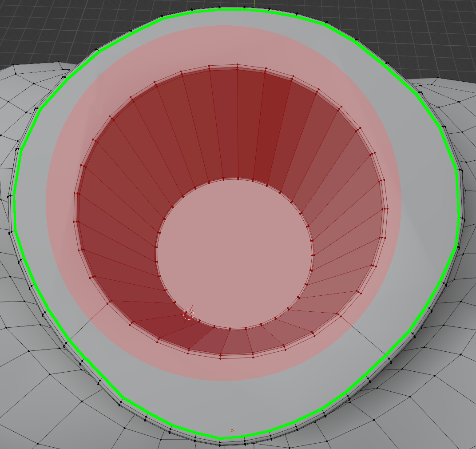Viewport: 476px width, 449px height.
Task: Select top vertex of the funnel's upper rim
Action: click(238, 65)
